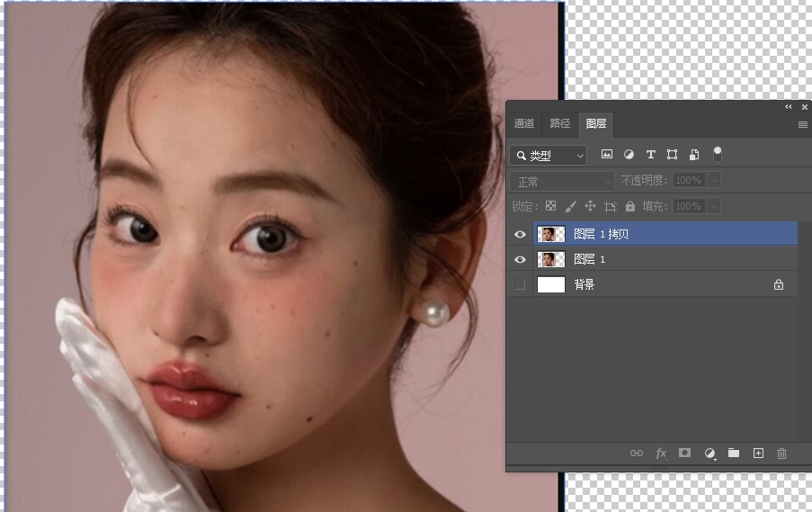Lock all layer attributes
Viewport: 812px width, 512px height.
(x=629, y=206)
